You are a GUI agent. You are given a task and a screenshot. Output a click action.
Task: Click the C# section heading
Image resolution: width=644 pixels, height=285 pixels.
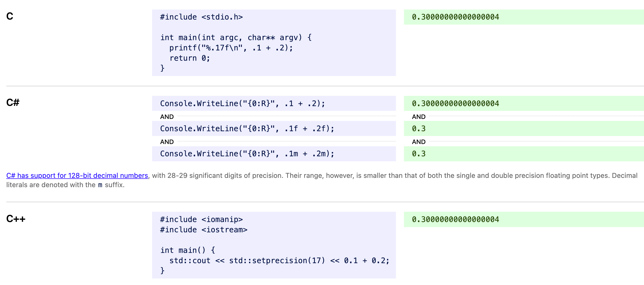[13, 103]
